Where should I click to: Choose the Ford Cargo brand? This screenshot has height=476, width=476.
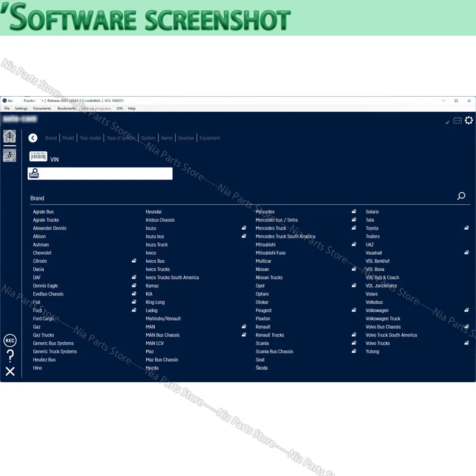pyautogui.click(x=43, y=319)
